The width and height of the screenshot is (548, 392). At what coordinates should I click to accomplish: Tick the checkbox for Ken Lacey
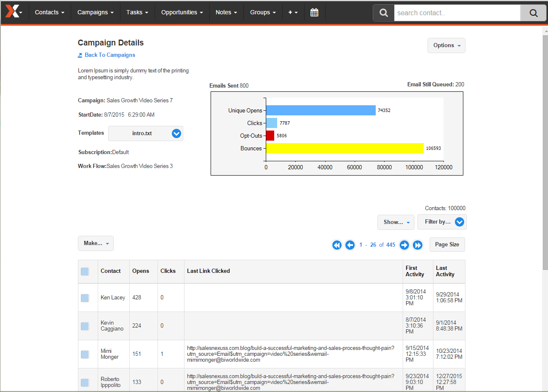[85, 298]
